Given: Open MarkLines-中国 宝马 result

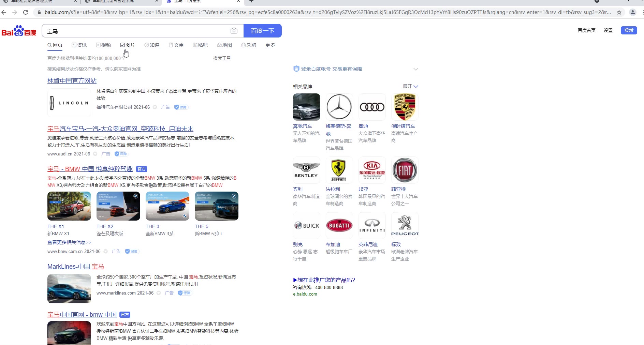Looking at the screenshot, I should click(76, 266).
